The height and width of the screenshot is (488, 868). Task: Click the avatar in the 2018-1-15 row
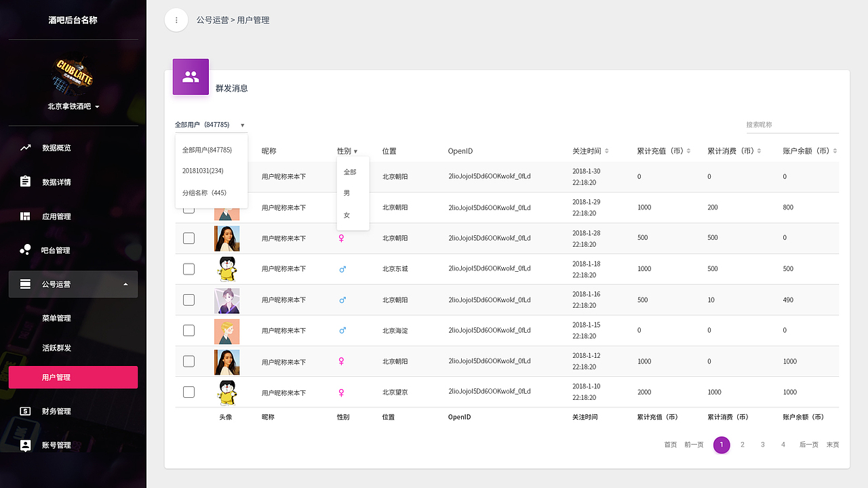click(226, 331)
